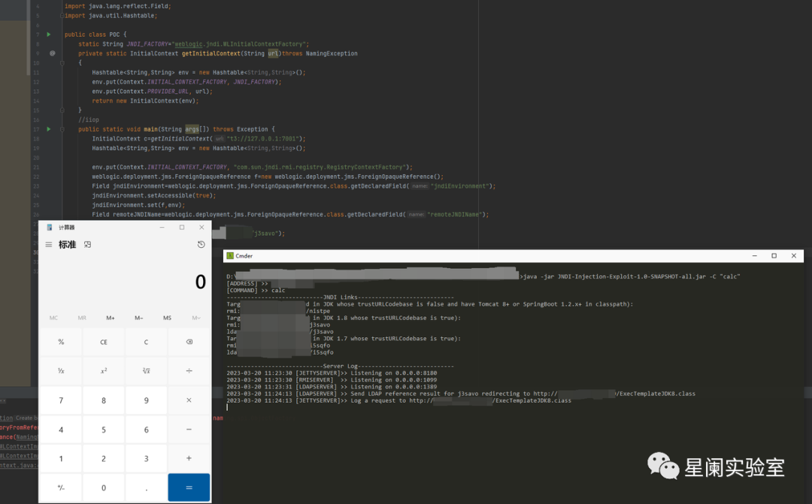Click the reciprocal 1/x key
Image resolution: width=812 pixels, height=504 pixels.
tap(61, 371)
